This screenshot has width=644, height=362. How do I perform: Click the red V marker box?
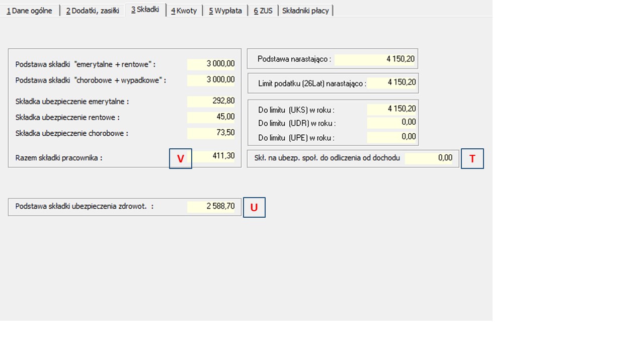[x=181, y=159]
